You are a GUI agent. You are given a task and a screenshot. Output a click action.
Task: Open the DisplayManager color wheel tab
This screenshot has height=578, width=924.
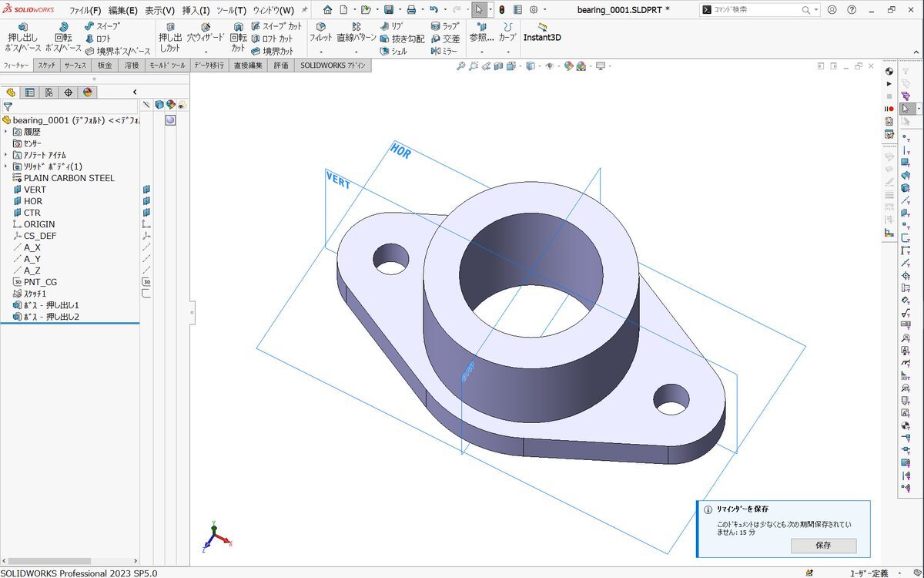(88, 92)
